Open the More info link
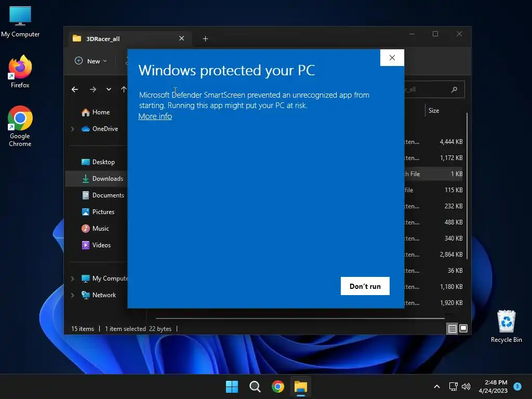532x399 pixels. (155, 116)
